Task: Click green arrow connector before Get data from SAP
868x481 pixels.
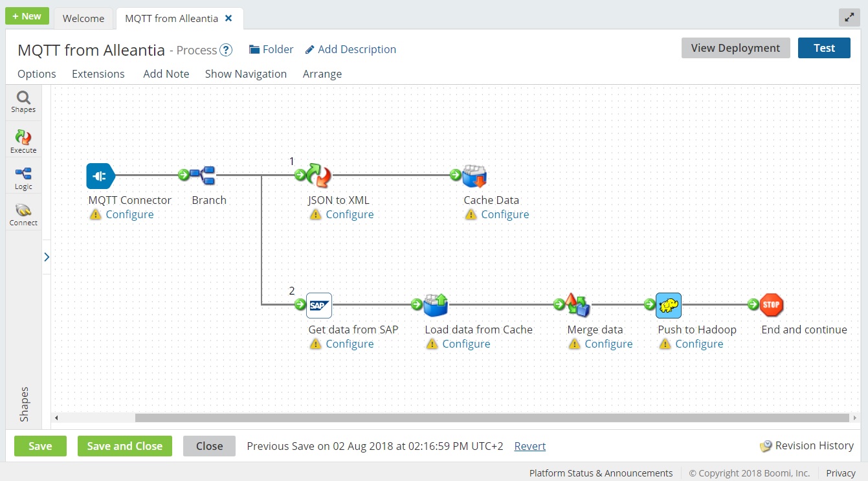Action: click(x=300, y=304)
